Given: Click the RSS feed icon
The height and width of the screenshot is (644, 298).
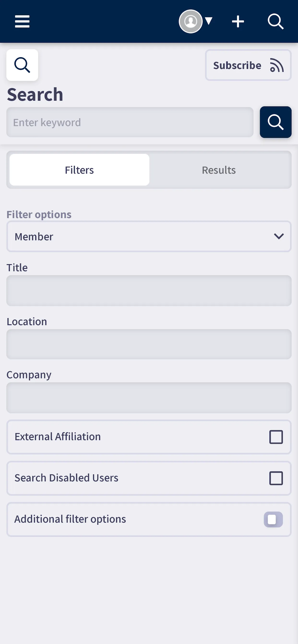Looking at the screenshot, I should [277, 65].
